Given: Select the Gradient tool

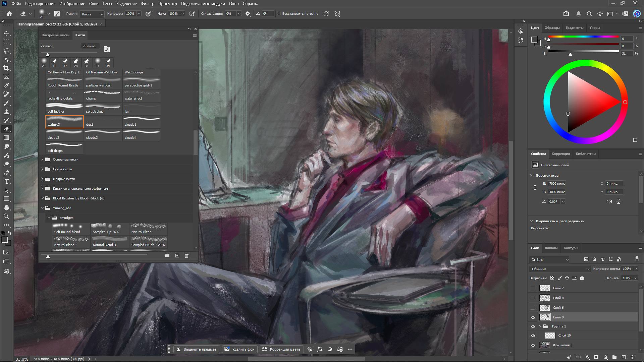Looking at the screenshot, I should (x=6, y=138).
